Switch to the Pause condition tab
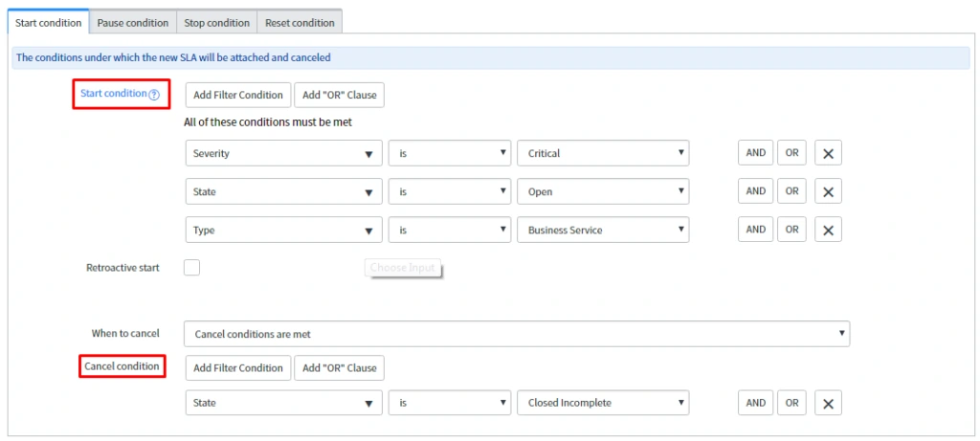Viewport: 980px width, 441px height. tap(133, 22)
